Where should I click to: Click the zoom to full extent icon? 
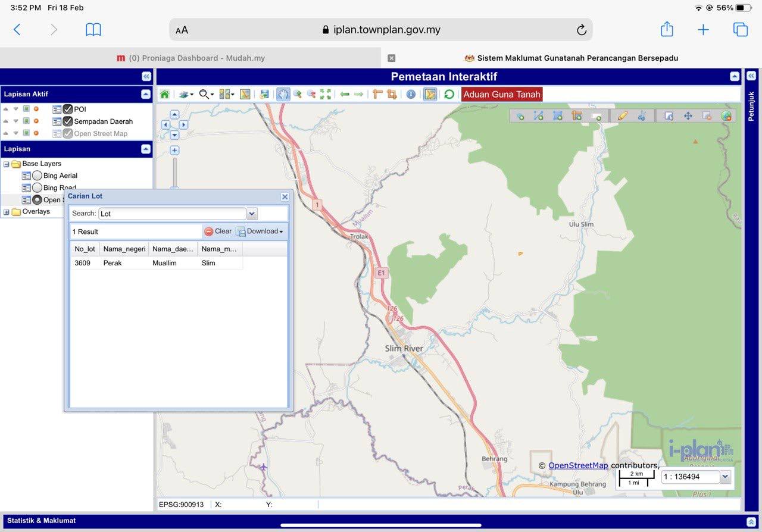click(326, 95)
